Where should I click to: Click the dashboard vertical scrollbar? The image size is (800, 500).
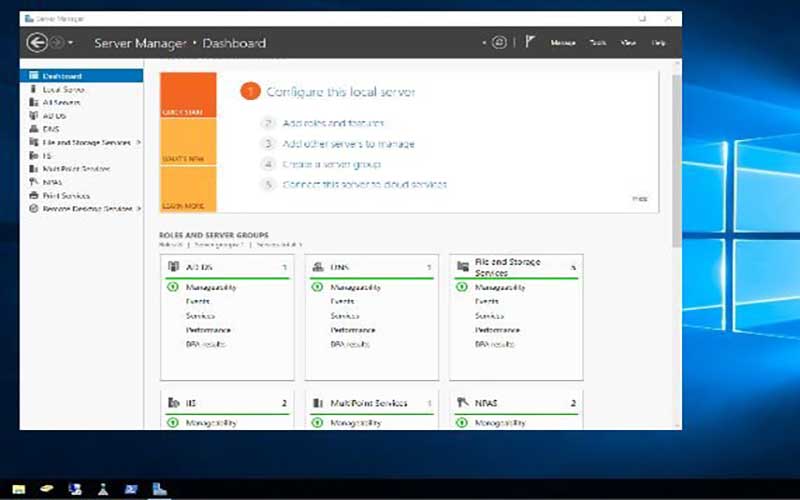[x=677, y=160]
